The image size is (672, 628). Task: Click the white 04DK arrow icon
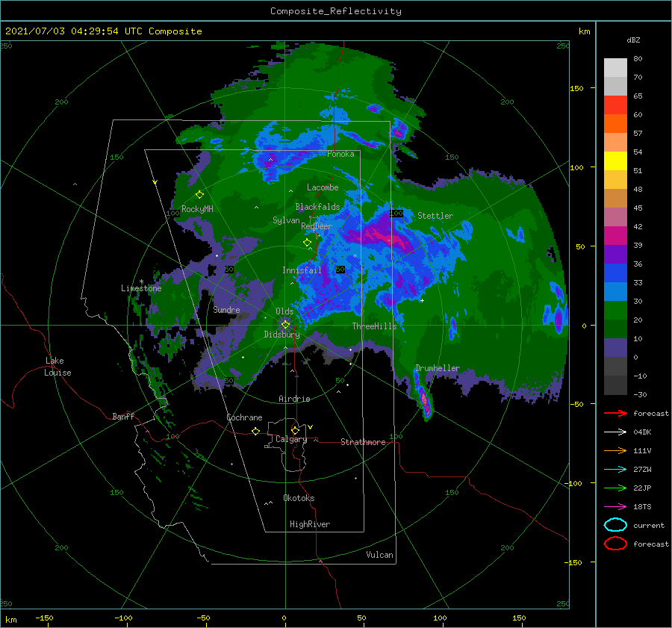(615, 432)
